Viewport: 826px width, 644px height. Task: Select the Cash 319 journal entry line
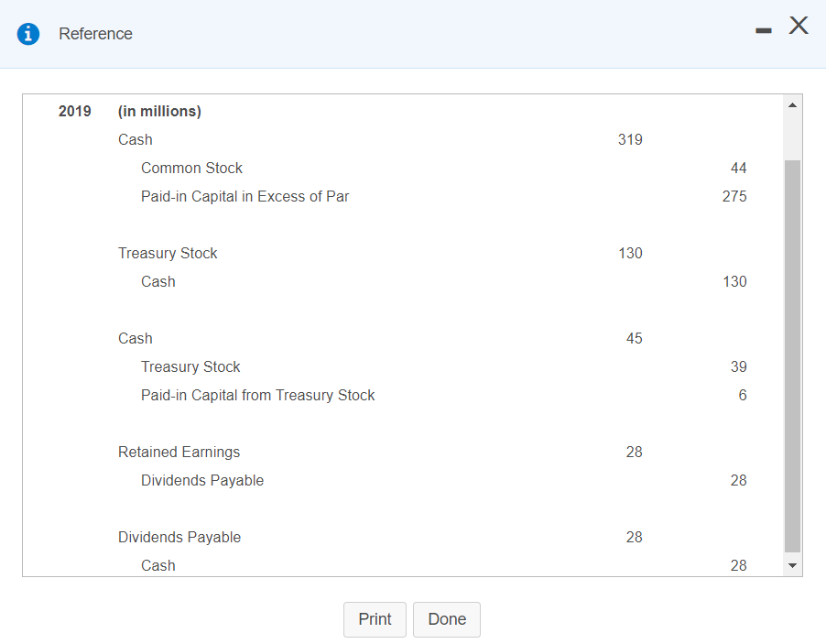click(135, 139)
